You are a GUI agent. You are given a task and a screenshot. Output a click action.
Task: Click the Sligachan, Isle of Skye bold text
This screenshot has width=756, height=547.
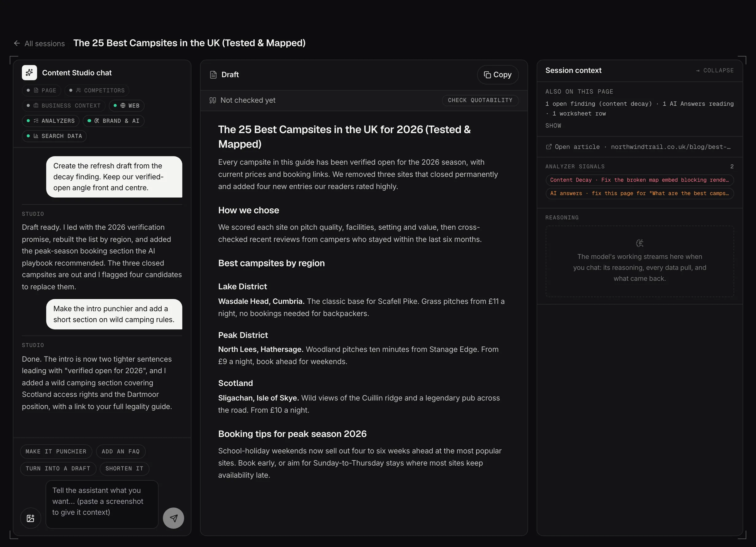(259, 398)
